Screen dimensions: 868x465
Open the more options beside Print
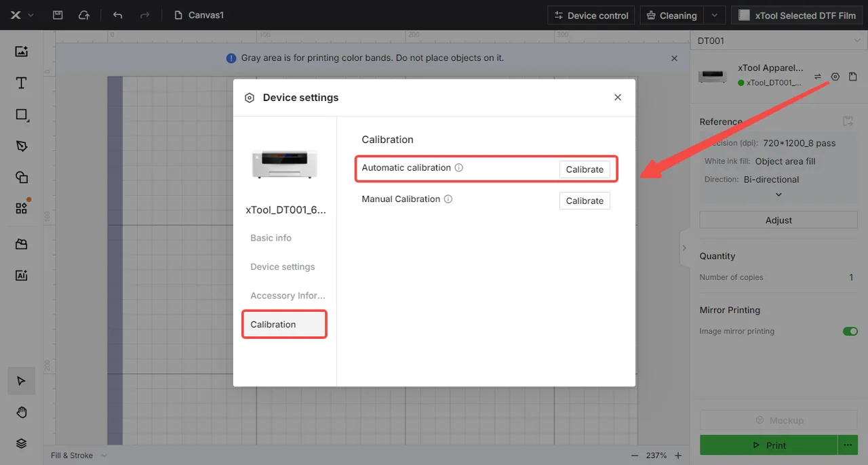[x=848, y=445]
